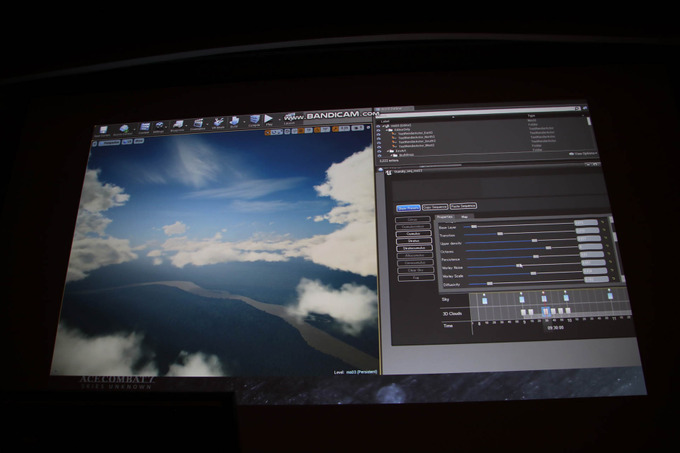Hide the ma03 (Editor) world row
The width and height of the screenshot is (680, 453).
[379, 126]
